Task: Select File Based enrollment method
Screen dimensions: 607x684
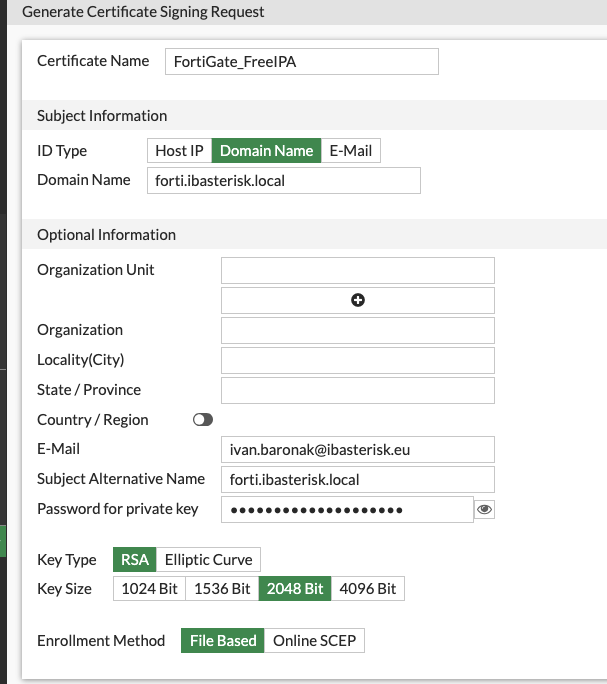Action: (x=223, y=640)
